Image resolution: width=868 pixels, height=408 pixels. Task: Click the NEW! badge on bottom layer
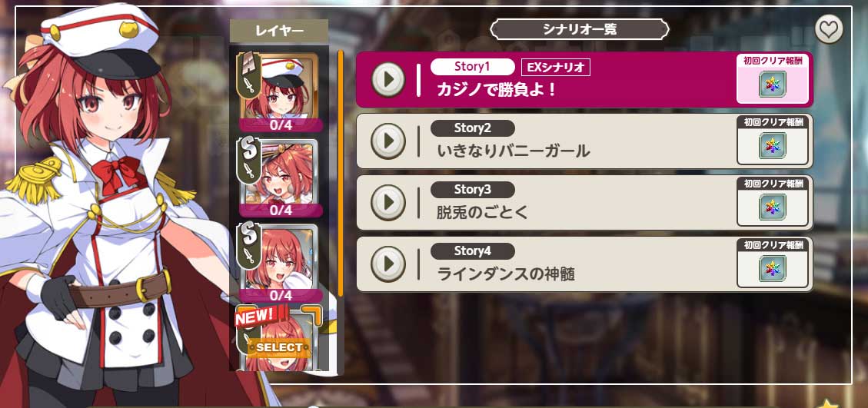point(256,316)
